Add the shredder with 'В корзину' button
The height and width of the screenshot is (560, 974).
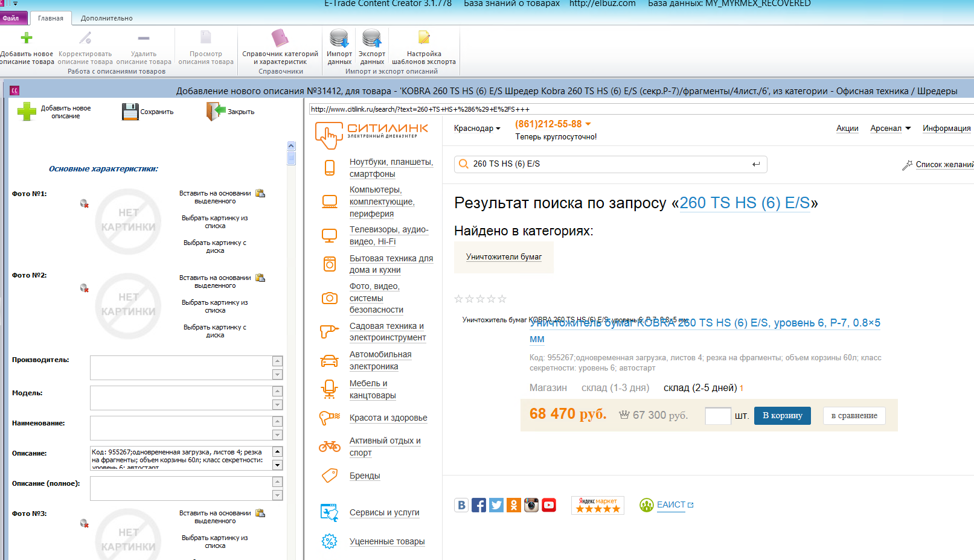[x=783, y=415]
